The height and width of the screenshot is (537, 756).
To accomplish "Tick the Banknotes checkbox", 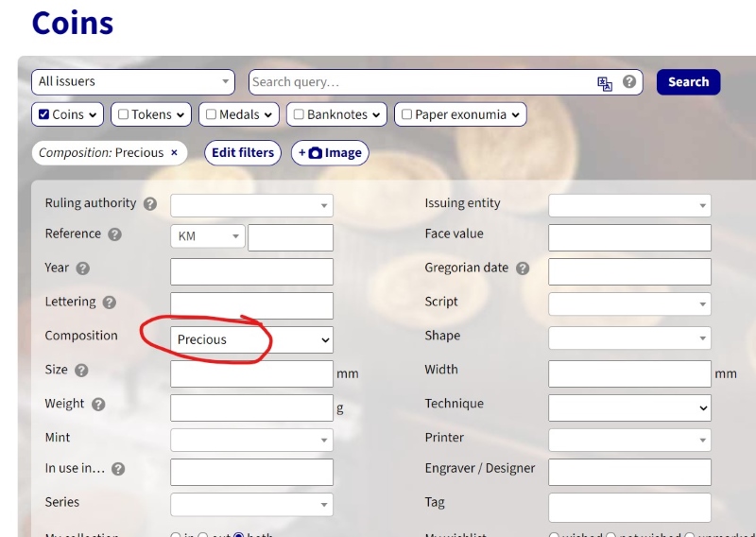I will point(299,114).
